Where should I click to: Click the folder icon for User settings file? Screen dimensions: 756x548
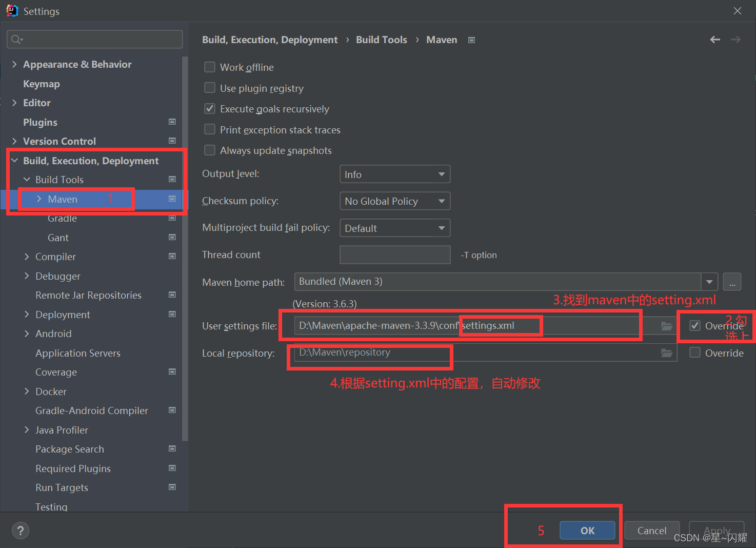tap(666, 326)
